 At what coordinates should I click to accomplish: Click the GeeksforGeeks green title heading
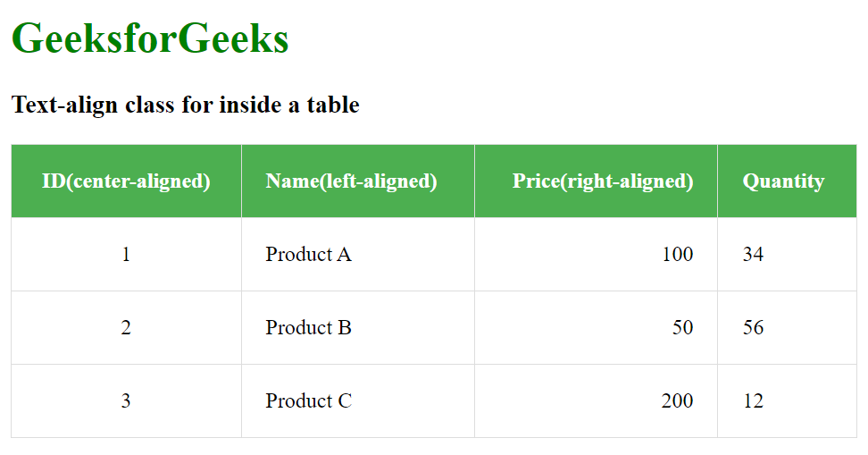(150, 39)
